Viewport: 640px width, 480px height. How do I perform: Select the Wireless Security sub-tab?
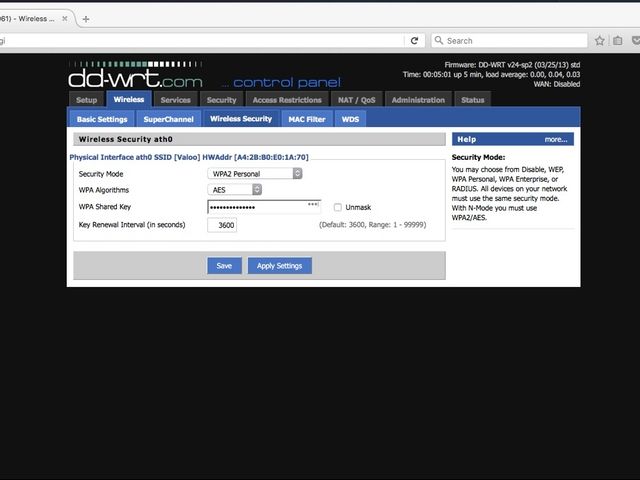tap(241, 118)
